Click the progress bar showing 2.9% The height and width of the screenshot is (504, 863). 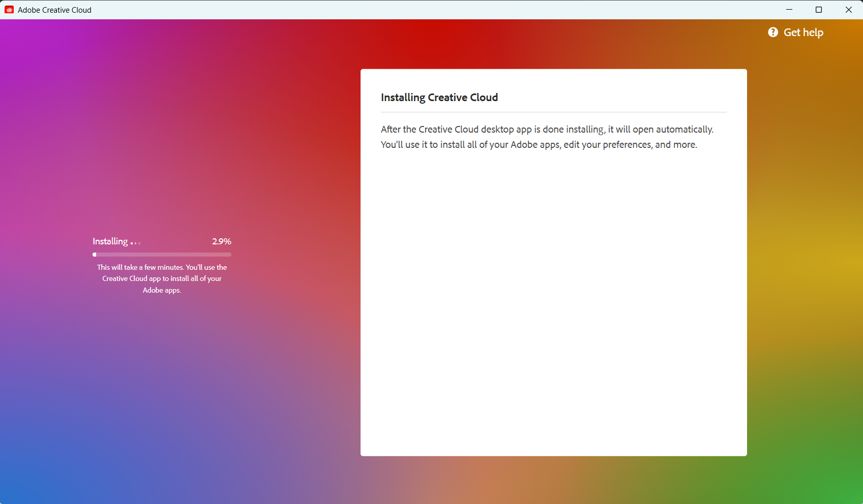(x=162, y=255)
